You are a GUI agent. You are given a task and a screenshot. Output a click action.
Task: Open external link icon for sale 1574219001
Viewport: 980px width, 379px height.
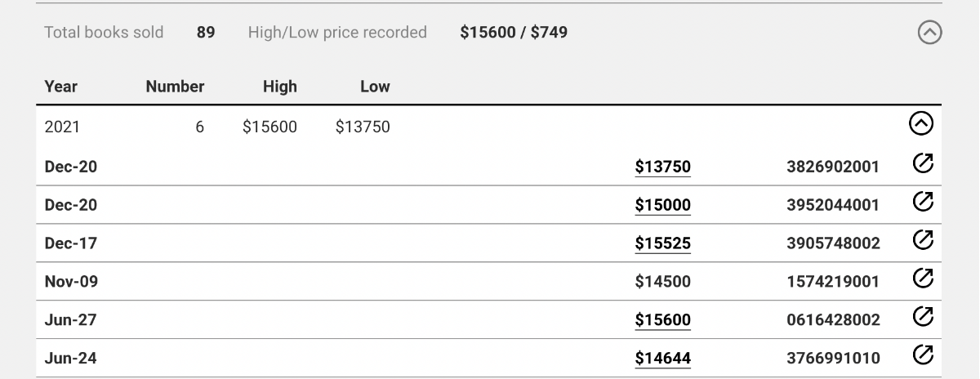(922, 279)
